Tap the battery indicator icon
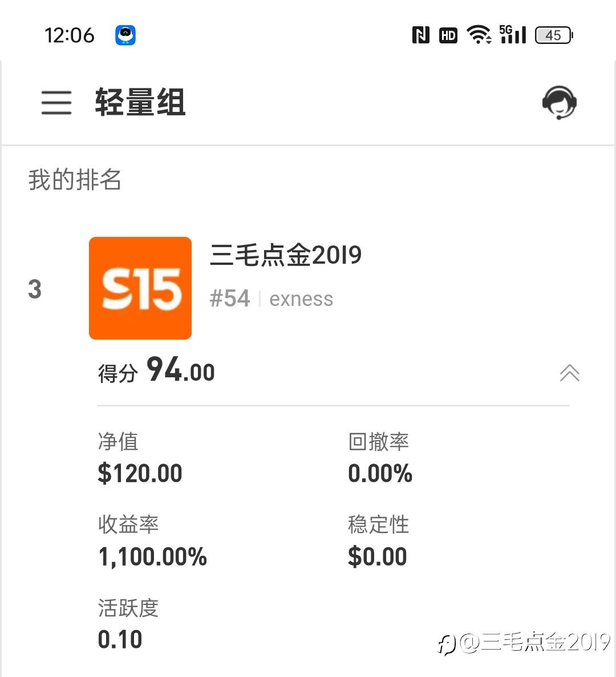This screenshot has height=677, width=616. tap(554, 35)
